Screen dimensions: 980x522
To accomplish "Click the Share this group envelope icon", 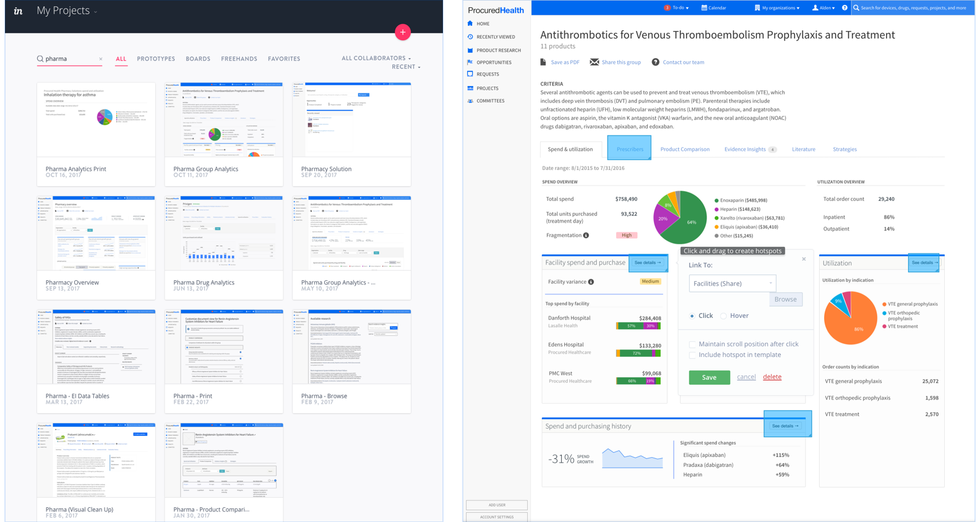I will tap(594, 62).
